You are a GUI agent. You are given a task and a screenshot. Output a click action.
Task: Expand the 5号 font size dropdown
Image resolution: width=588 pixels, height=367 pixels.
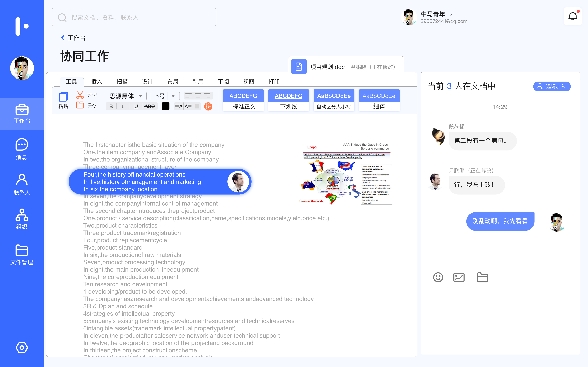pyautogui.click(x=173, y=96)
